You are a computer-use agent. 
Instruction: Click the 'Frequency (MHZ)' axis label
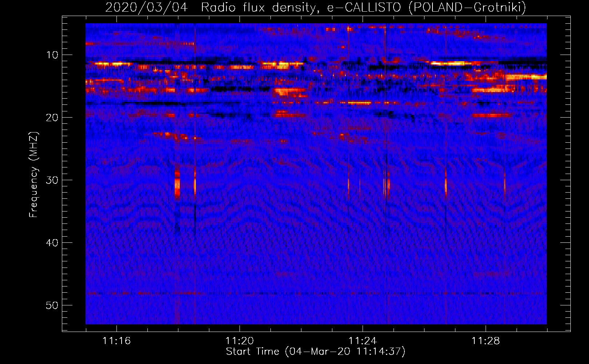coord(33,175)
